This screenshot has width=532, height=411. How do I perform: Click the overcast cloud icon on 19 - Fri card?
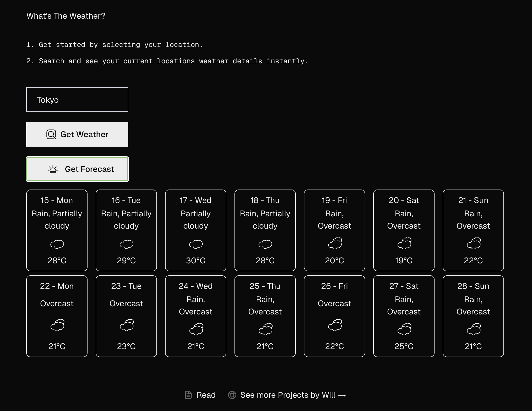pyautogui.click(x=335, y=243)
